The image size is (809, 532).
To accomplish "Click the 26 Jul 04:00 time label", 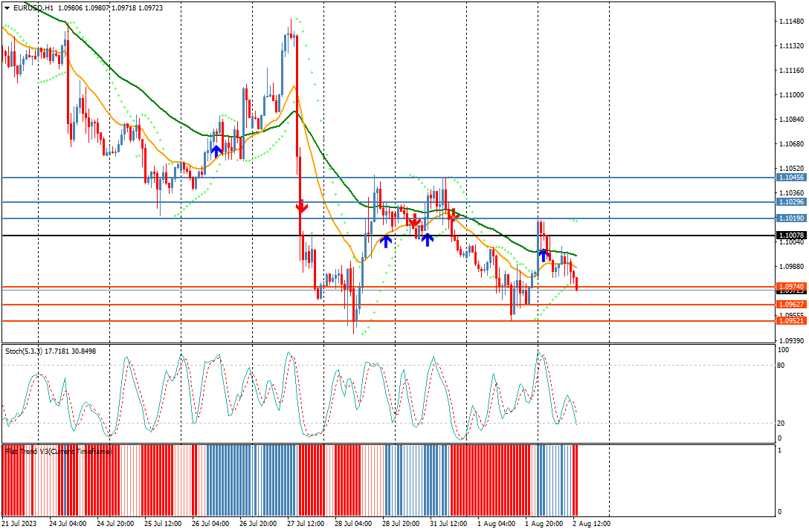I will click(210, 524).
